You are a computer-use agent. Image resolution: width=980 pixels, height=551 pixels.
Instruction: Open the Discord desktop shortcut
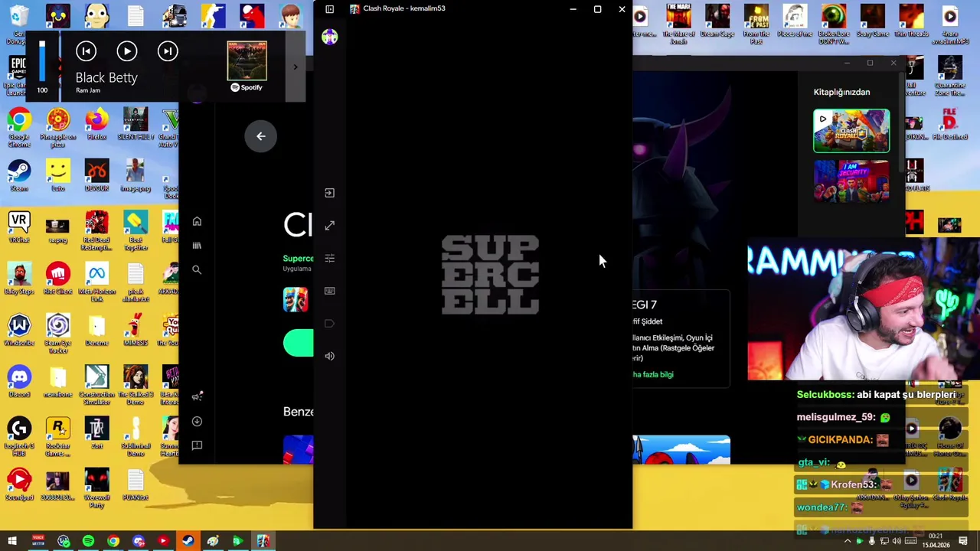click(x=19, y=381)
